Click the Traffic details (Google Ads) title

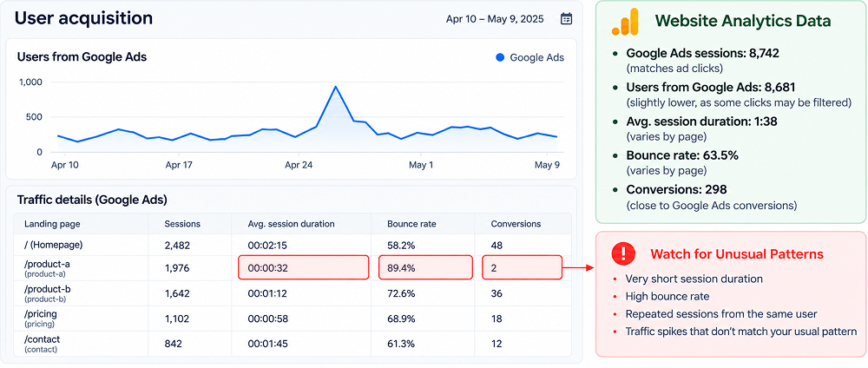92,200
